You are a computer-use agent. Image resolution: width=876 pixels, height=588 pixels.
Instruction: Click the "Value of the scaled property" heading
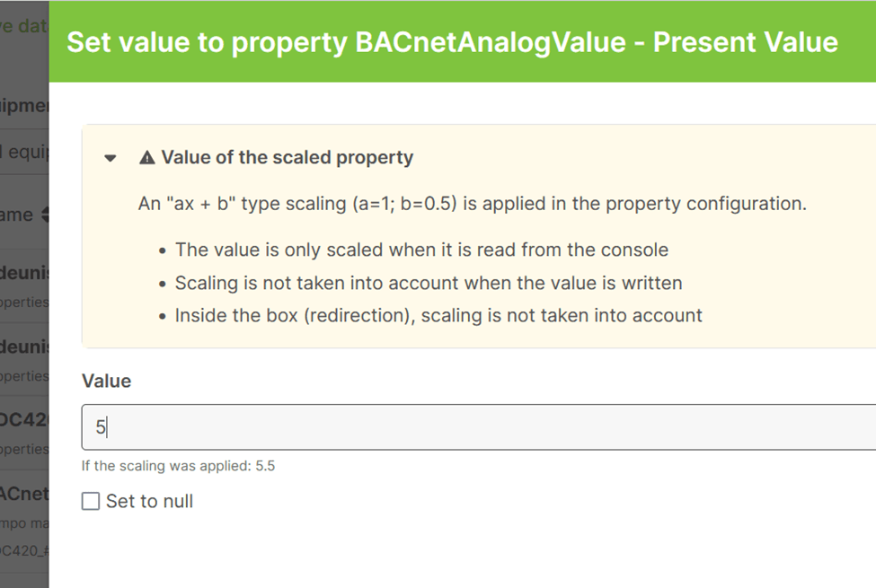click(x=287, y=158)
